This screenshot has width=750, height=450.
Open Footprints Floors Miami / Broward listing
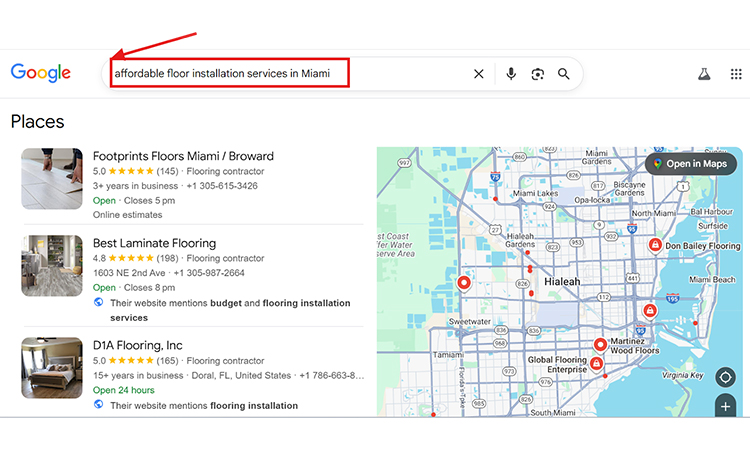[183, 156]
